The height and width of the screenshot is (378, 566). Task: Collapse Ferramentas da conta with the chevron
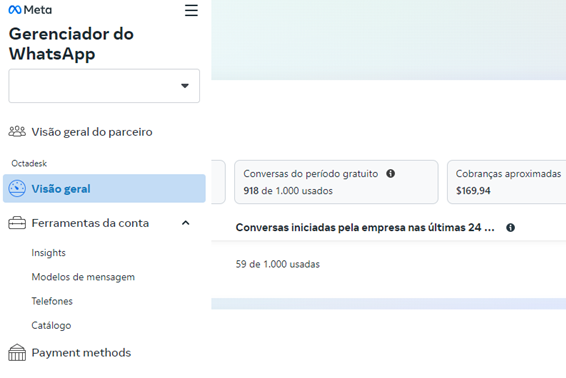point(186,223)
